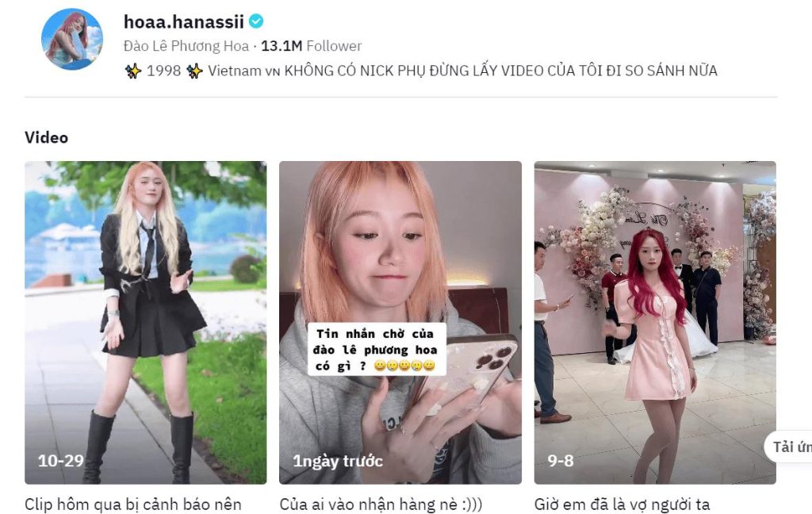Click the hoaa.hanassii profile avatar
This screenshot has width=812, height=514.
coord(72,39)
